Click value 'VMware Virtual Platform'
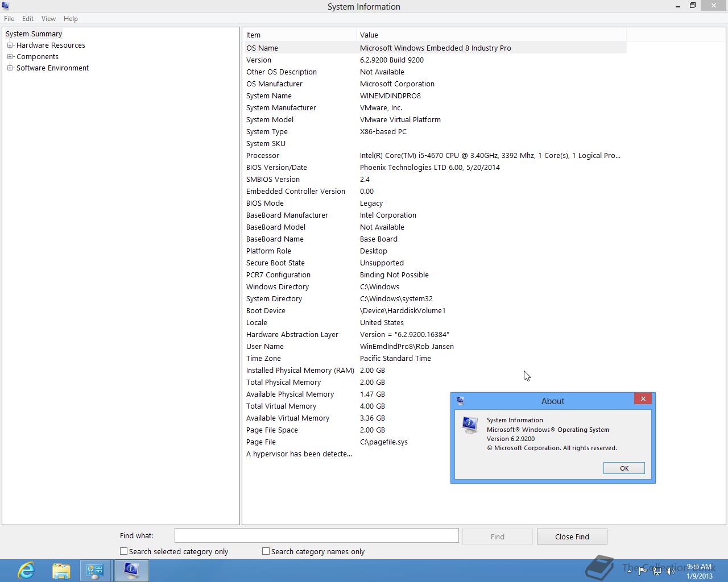728x582 pixels. tap(400, 119)
